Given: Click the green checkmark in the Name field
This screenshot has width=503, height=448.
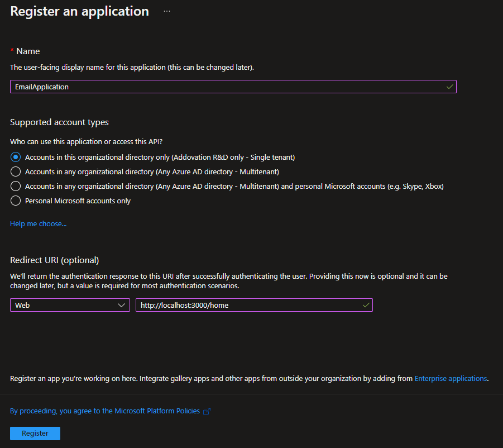Looking at the screenshot, I should tap(450, 87).
